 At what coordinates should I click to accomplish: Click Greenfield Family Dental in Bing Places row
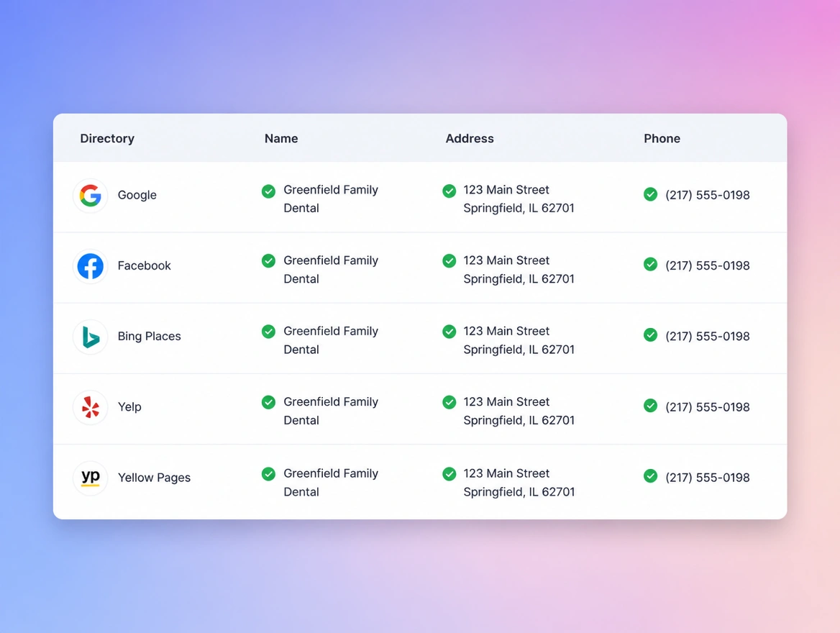331,340
